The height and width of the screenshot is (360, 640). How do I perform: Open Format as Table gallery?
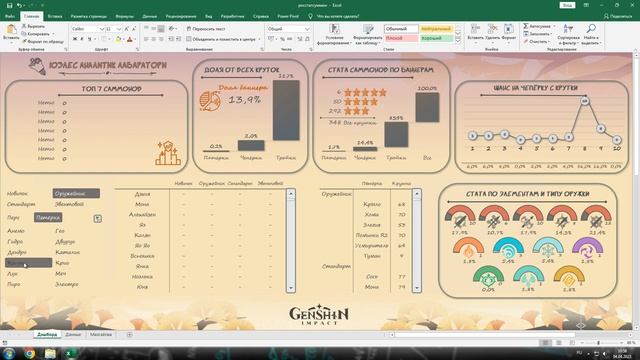click(x=369, y=35)
